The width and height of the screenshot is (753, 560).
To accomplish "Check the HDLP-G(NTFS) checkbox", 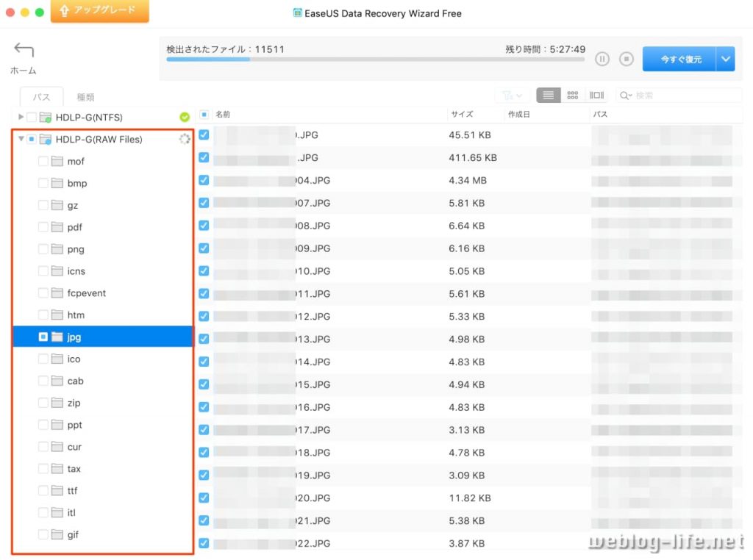I will click(x=32, y=117).
